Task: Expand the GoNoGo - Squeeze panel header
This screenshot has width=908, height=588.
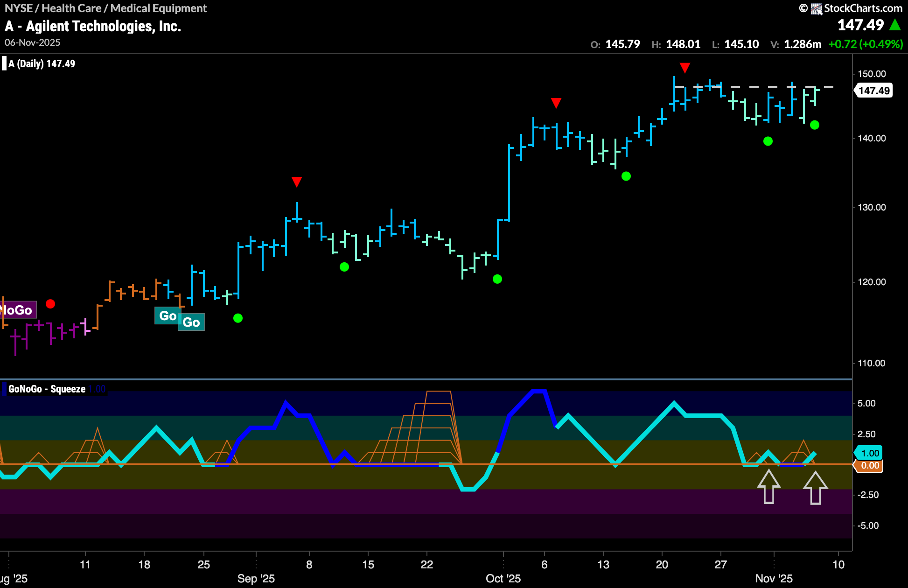Action: point(46,388)
